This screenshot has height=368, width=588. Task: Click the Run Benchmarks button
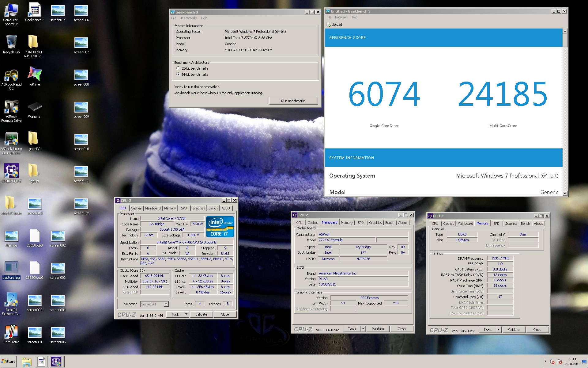coord(293,101)
